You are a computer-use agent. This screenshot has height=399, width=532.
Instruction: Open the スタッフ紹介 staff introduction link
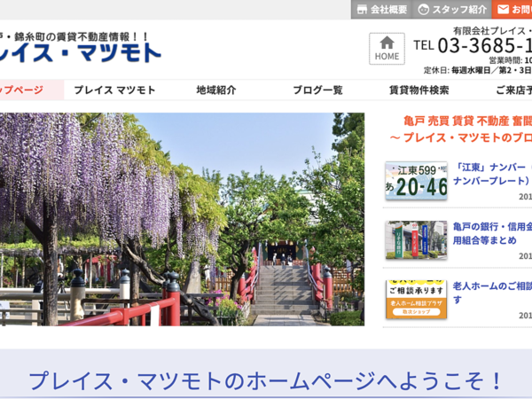coord(459,10)
